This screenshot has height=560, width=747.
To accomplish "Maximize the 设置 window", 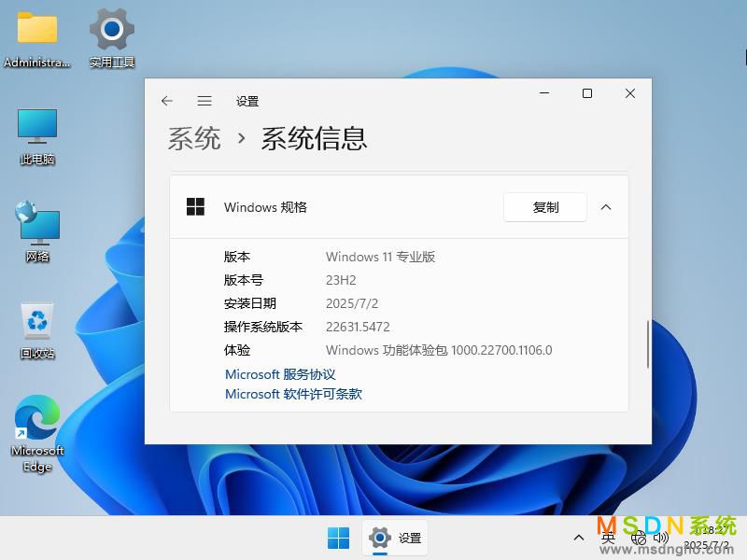I will point(587,93).
